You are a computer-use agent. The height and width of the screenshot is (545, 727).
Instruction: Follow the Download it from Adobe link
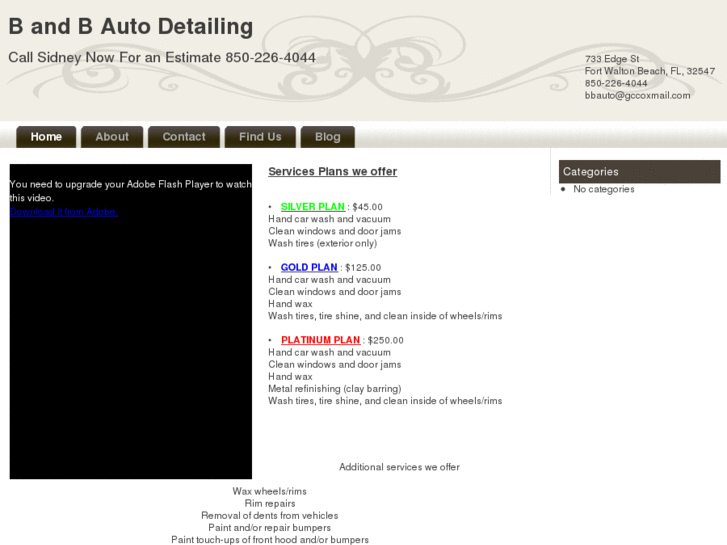(64, 212)
